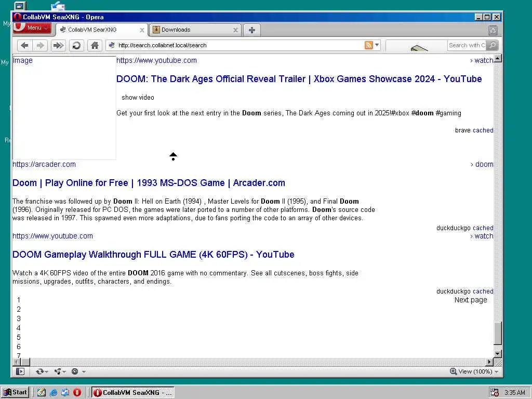
Task: Click the › doom breadcrumb link
Action: 482,164
